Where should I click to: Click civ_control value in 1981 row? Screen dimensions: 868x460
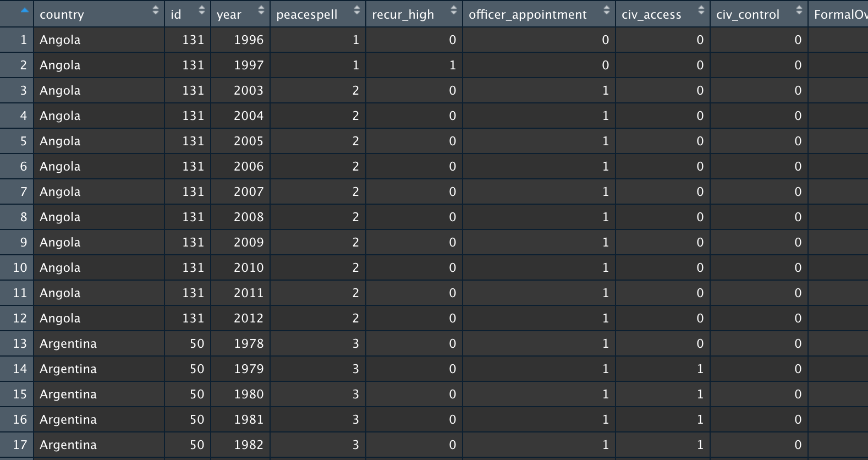798,419
